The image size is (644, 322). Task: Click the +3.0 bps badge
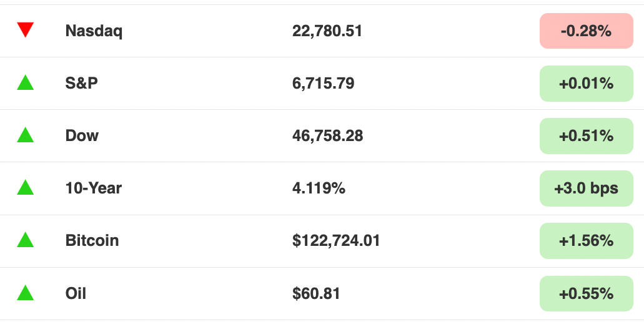point(586,188)
